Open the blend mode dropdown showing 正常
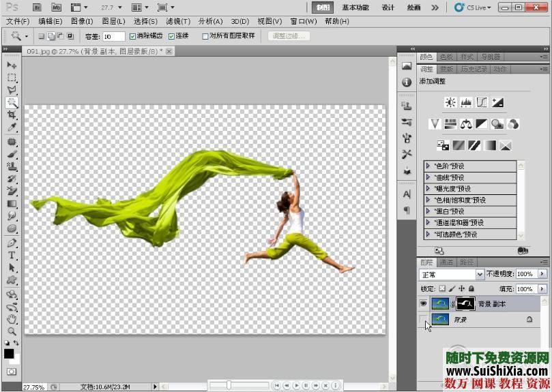Screen dimensions: 552x392 click(451, 274)
